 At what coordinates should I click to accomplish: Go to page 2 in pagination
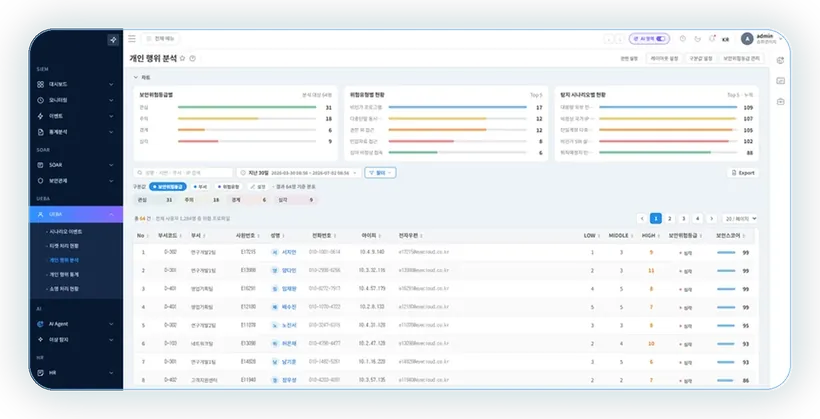tap(669, 219)
